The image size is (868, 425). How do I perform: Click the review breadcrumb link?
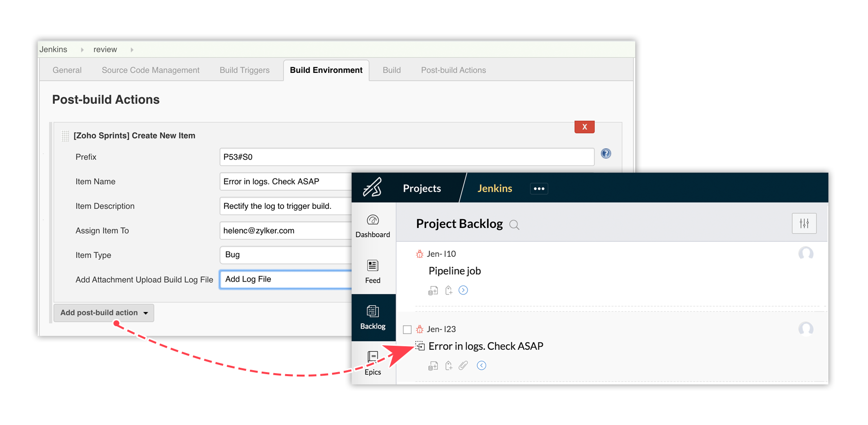click(x=105, y=49)
